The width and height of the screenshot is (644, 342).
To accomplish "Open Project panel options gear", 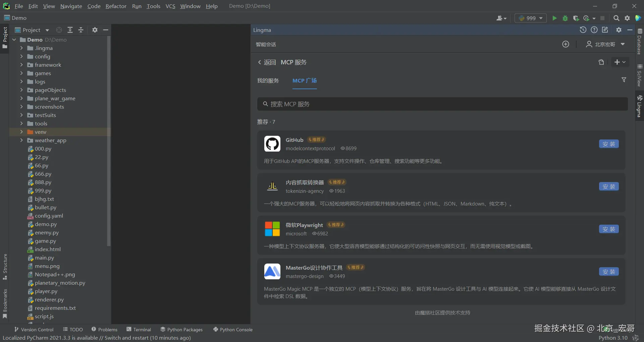I will pyautogui.click(x=95, y=30).
